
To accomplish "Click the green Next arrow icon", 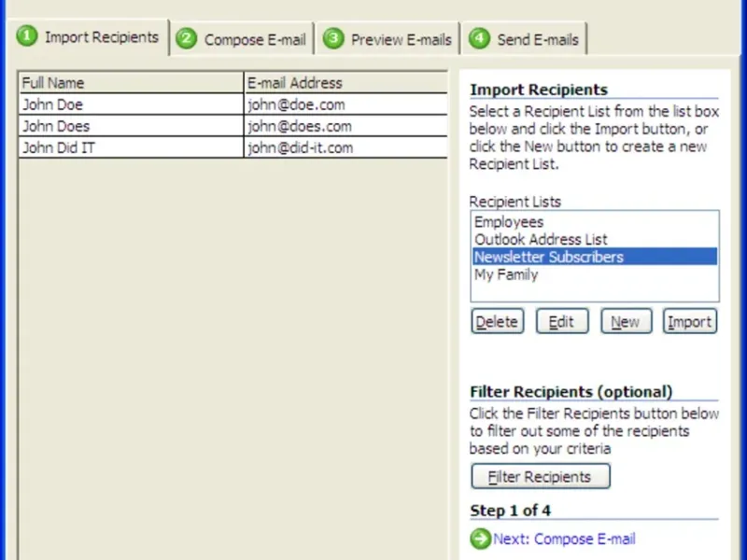I will tap(480, 539).
